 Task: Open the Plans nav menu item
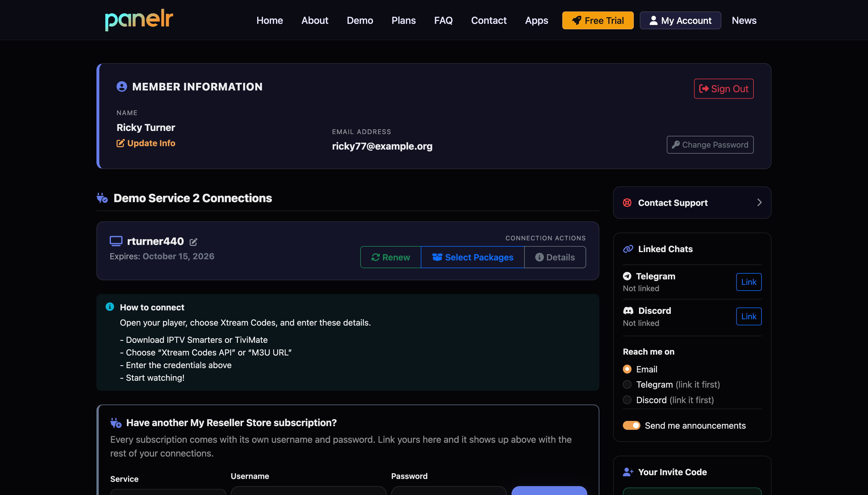[403, 20]
